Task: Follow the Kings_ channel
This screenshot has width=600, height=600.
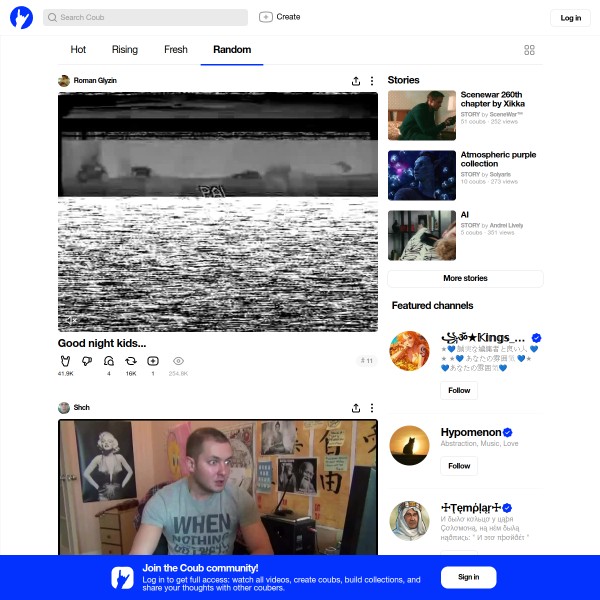Action: click(x=459, y=390)
